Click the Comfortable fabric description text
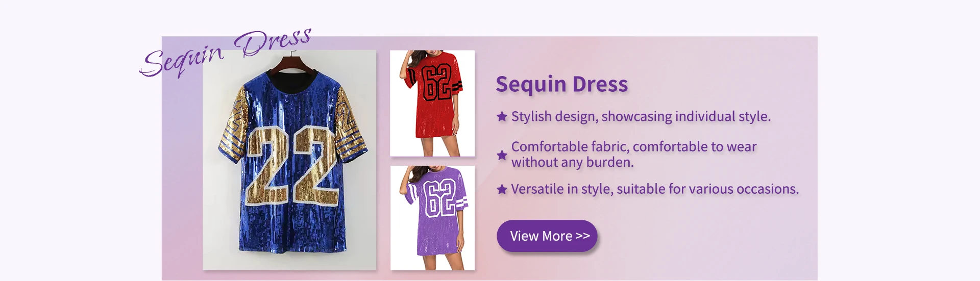 tap(634, 155)
